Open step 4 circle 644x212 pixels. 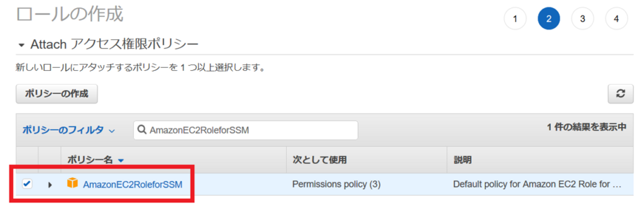coord(616,19)
